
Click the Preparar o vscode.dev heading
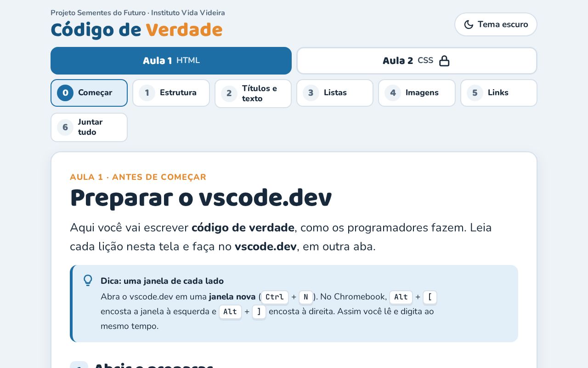click(201, 198)
